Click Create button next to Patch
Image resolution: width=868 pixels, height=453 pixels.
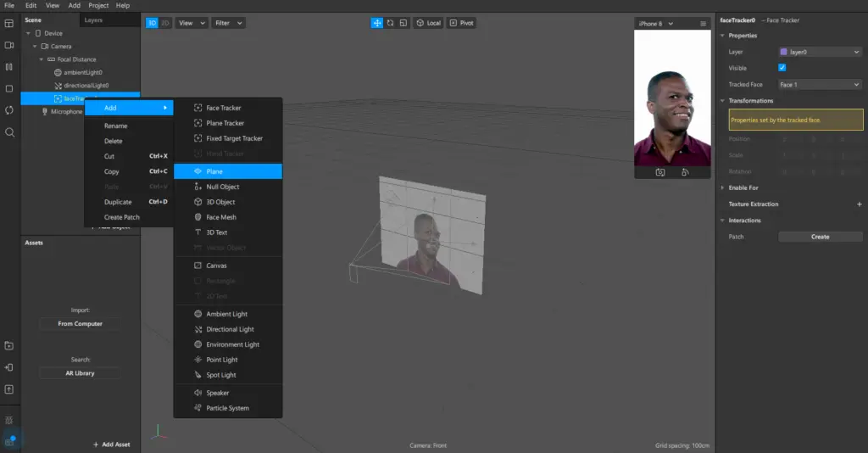pos(820,237)
